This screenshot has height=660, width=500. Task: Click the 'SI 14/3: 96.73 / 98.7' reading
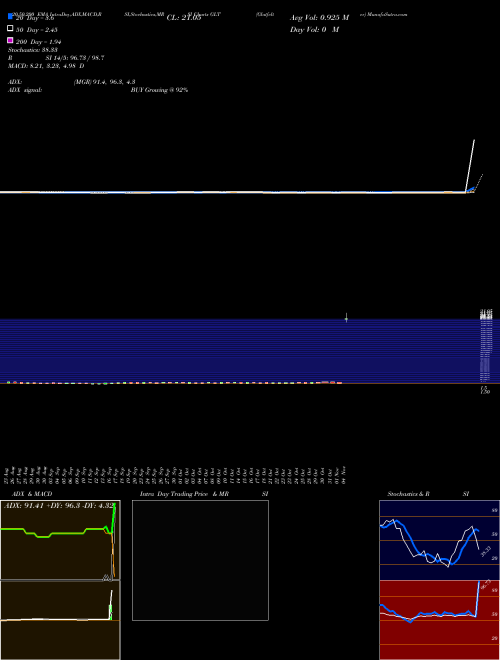(75, 58)
